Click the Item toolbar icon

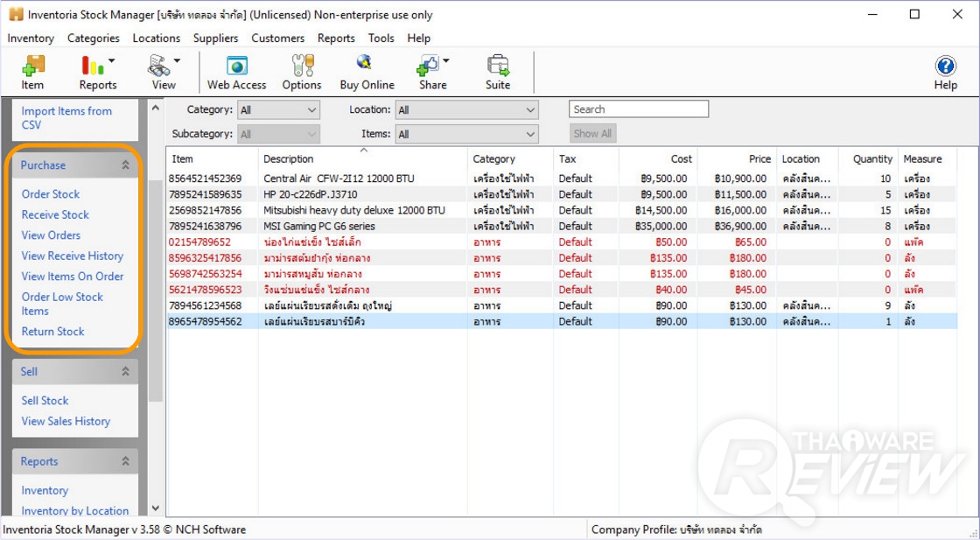coord(32,72)
